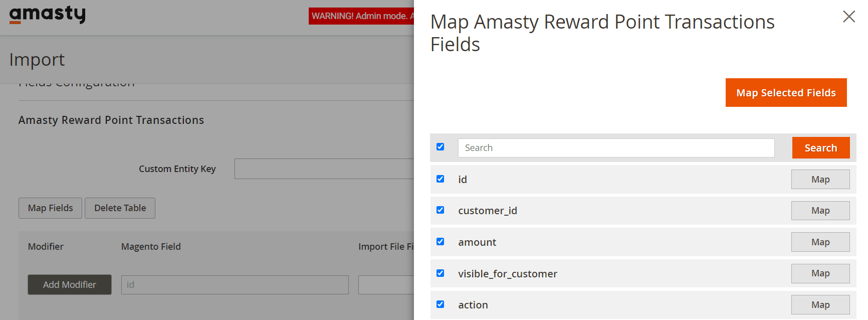Click the action field label
Screen dimensions: 868x320
(x=473, y=305)
